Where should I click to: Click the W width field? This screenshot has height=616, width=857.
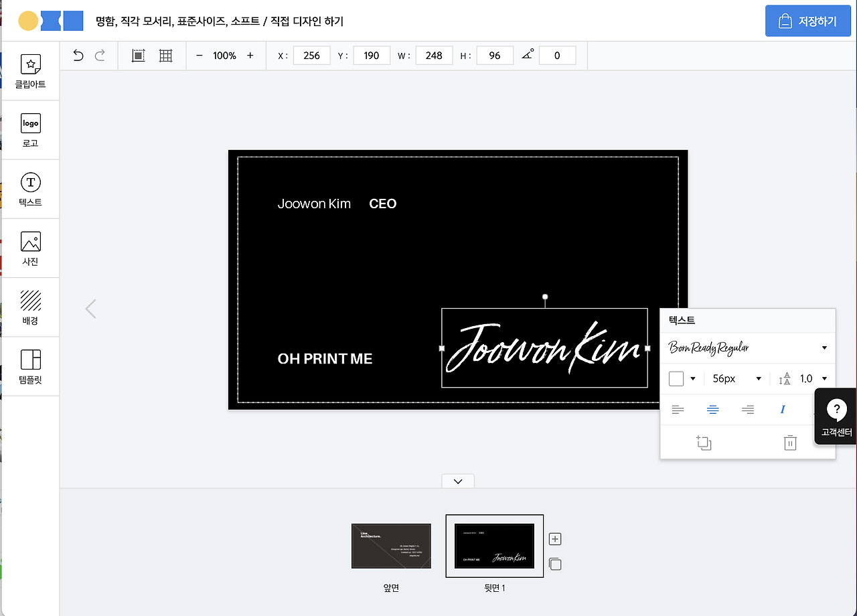pyautogui.click(x=434, y=56)
